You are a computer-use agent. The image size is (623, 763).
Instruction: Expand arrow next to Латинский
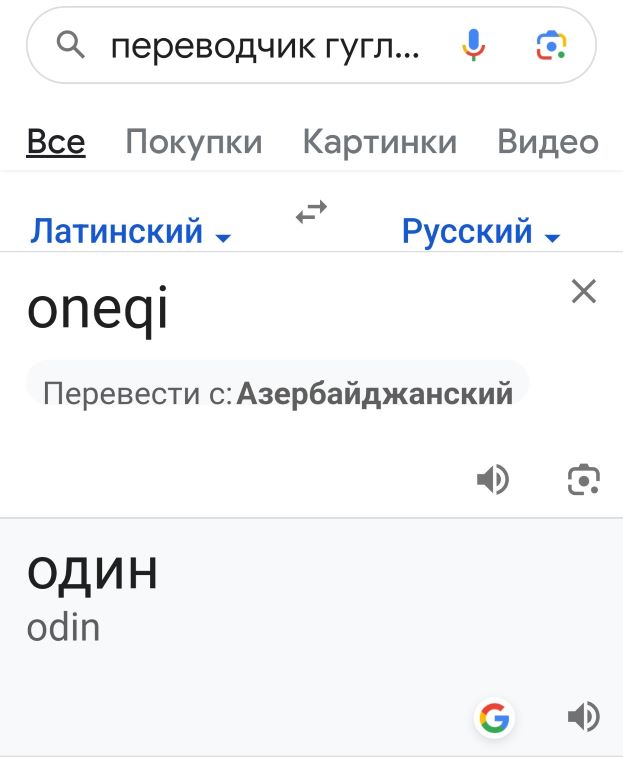[x=223, y=237]
